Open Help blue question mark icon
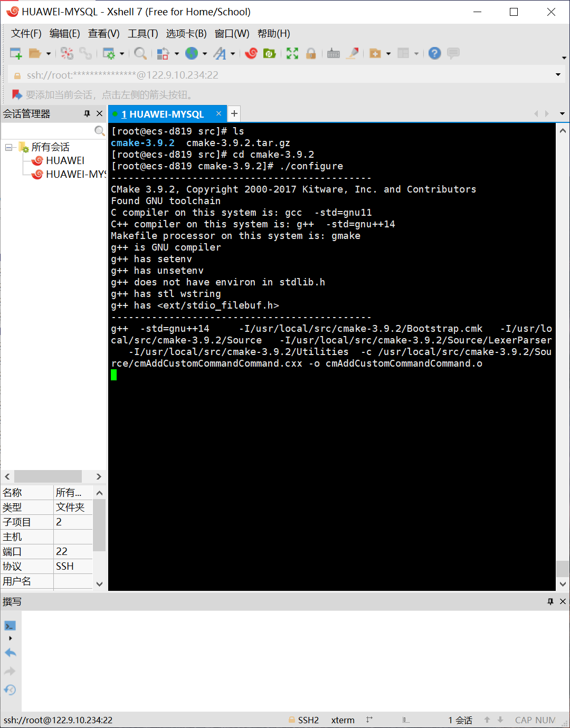The width and height of the screenshot is (570, 728). click(434, 53)
